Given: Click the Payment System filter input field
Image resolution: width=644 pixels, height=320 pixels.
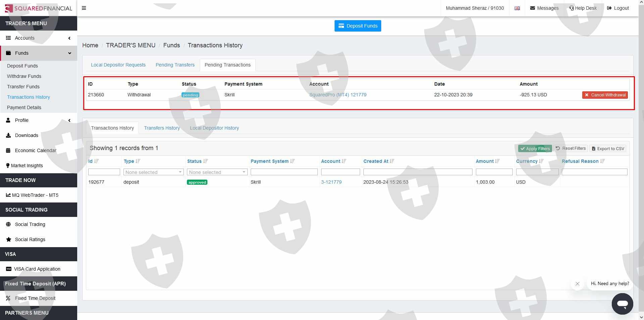Looking at the screenshot, I should pyautogui.click(x=284, y=172).
